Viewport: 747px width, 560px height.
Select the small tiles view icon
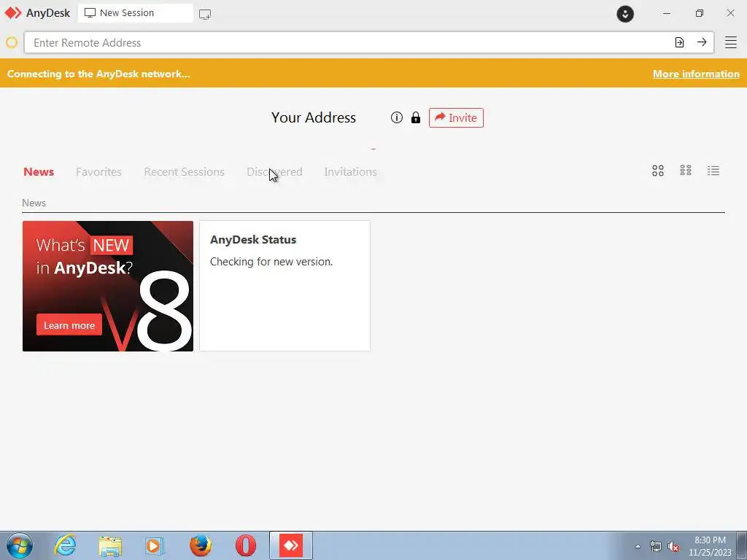[x=686, y=171]
